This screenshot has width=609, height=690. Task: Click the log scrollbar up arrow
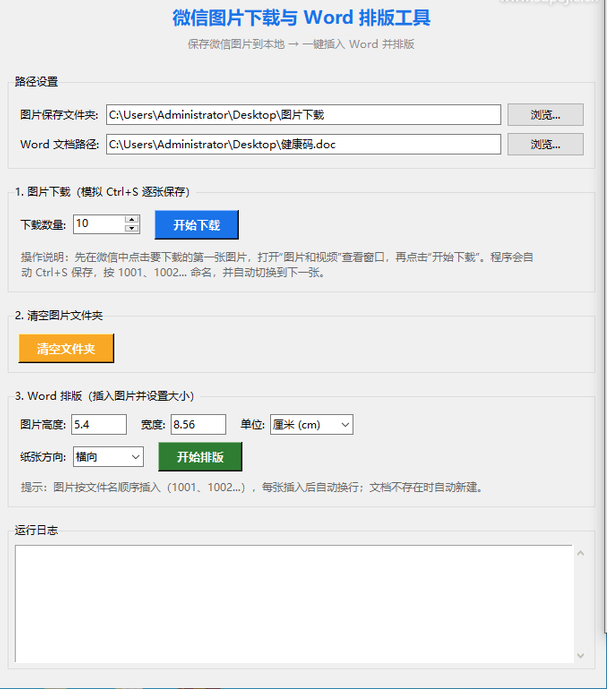(x=580, y=553)
